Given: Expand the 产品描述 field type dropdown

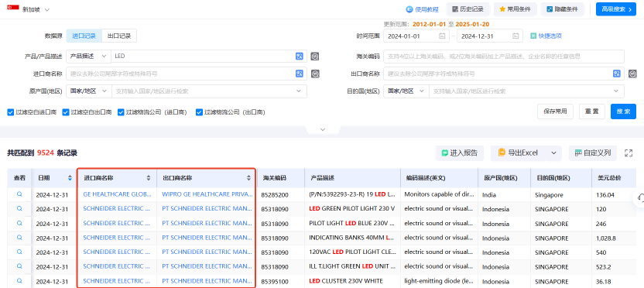Looking at the screenshot, I should [x=88, y=57].
